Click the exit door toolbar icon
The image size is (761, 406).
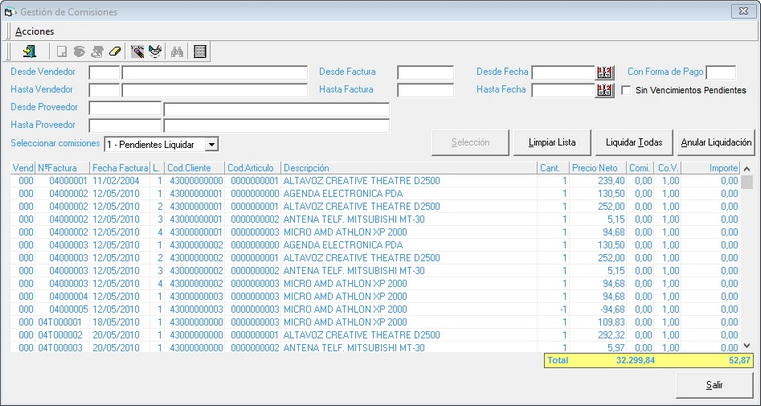29,51
